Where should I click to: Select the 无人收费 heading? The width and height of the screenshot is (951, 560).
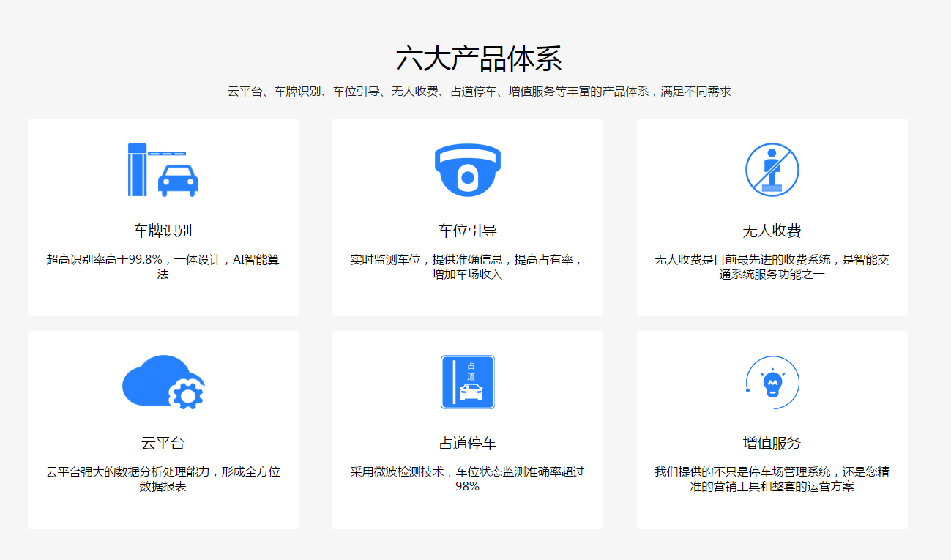pos(772,231)
